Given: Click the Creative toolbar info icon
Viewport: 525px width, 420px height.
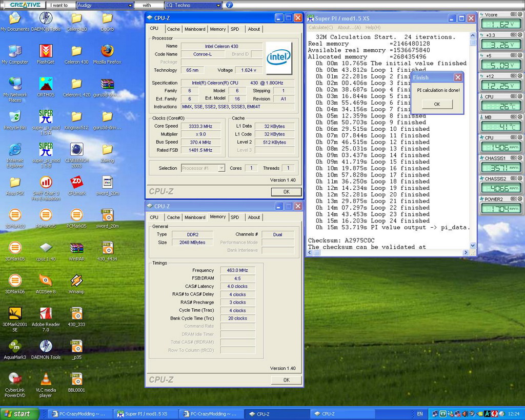Looking at the screenshot, I should click(x=229, y=5).
